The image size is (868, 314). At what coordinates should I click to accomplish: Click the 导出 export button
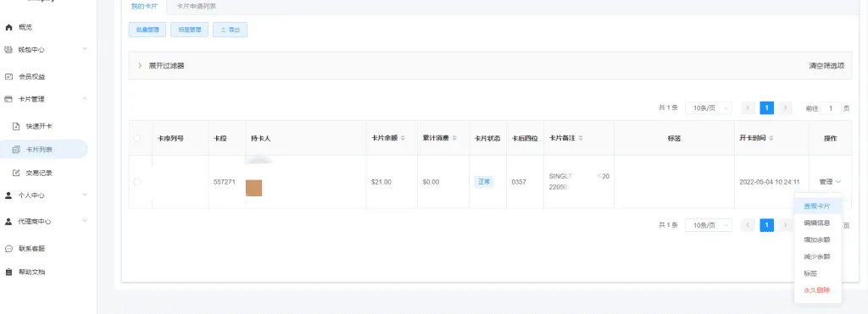click(230, 30)
